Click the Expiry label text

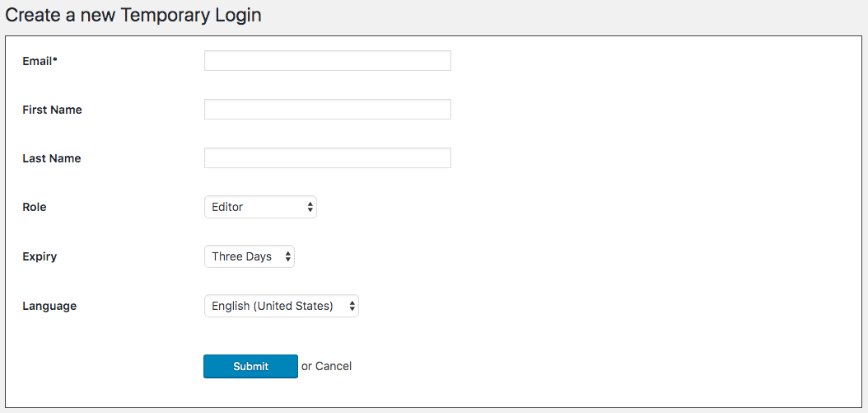click(x=40, y=256)
